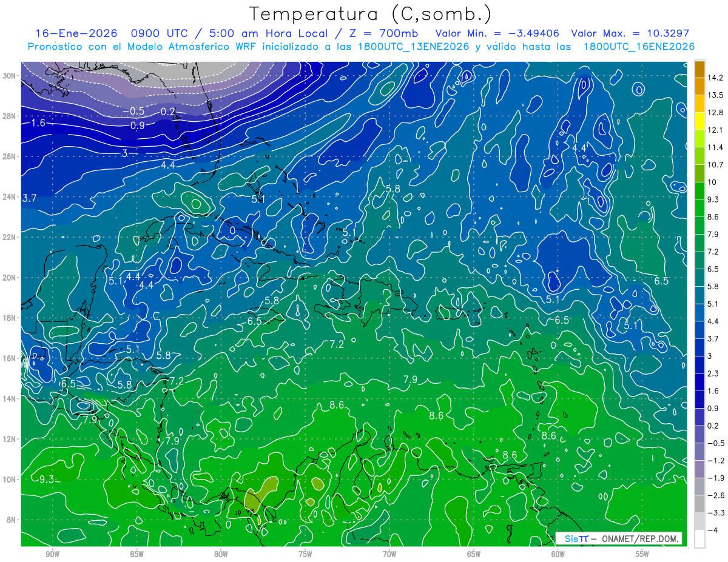The image size is (728, 562).
Task: Click the "20N" latitude axis label
Action: pos(10,278)
